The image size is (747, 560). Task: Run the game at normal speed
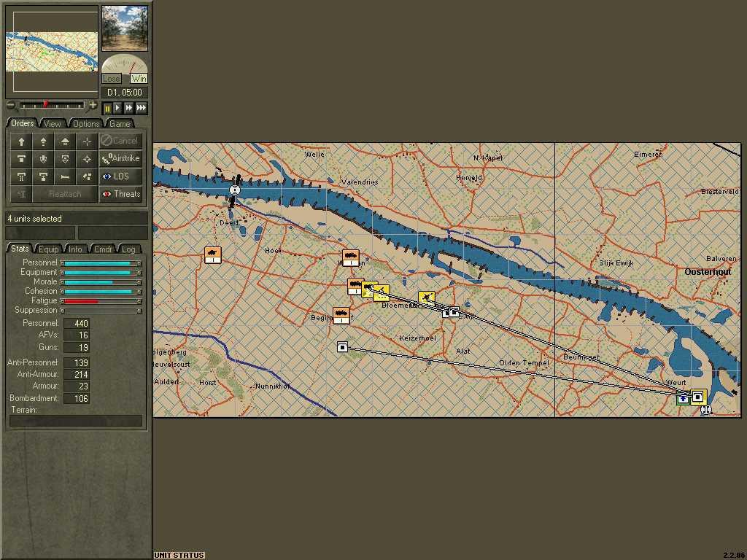pos(117,108)
